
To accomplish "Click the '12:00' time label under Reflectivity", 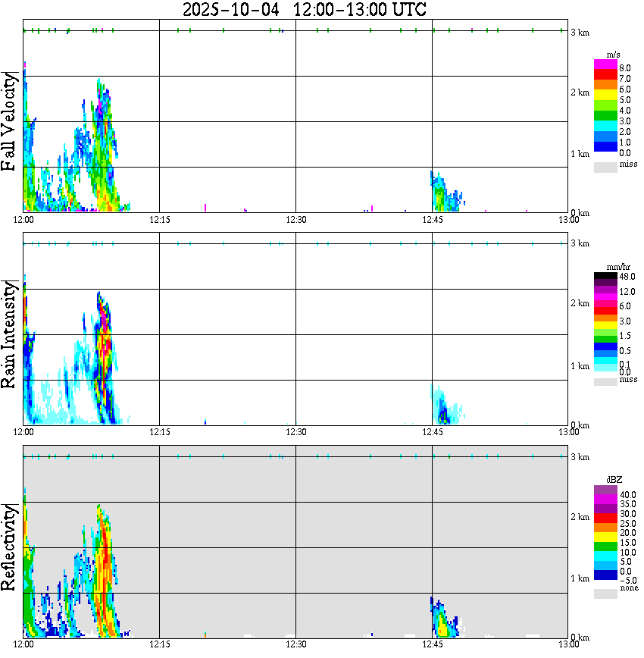I will (x=23, y=644).
